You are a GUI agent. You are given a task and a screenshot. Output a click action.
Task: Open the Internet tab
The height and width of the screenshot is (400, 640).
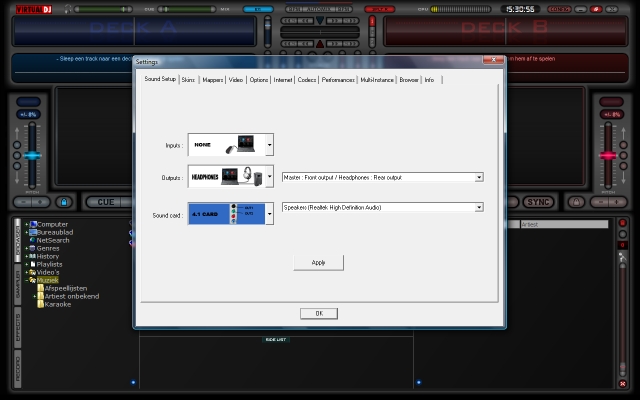point(282,80)
